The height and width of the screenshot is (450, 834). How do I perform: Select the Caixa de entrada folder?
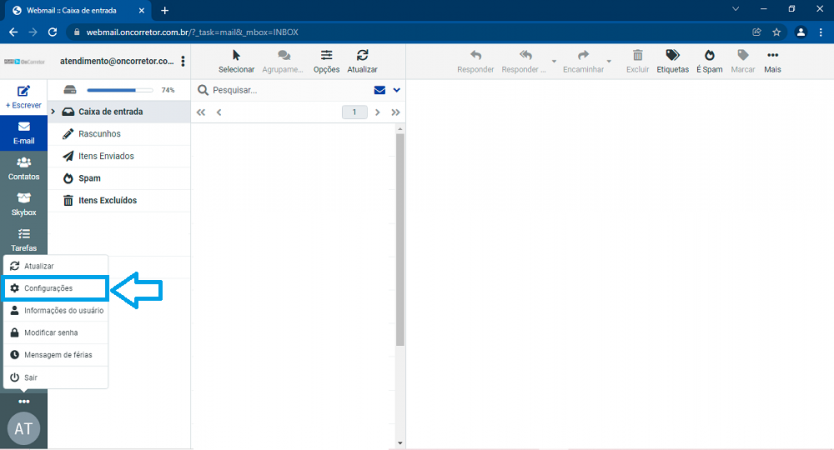pos(119,112)
